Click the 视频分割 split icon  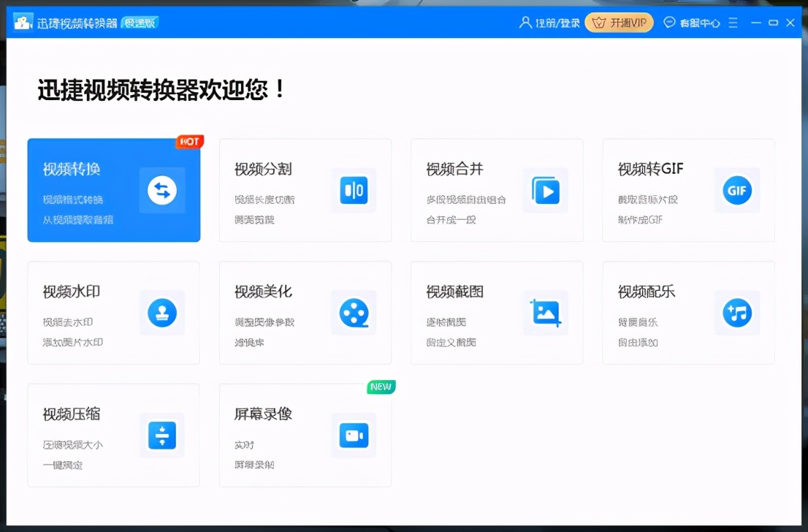[x=354, y=190]
